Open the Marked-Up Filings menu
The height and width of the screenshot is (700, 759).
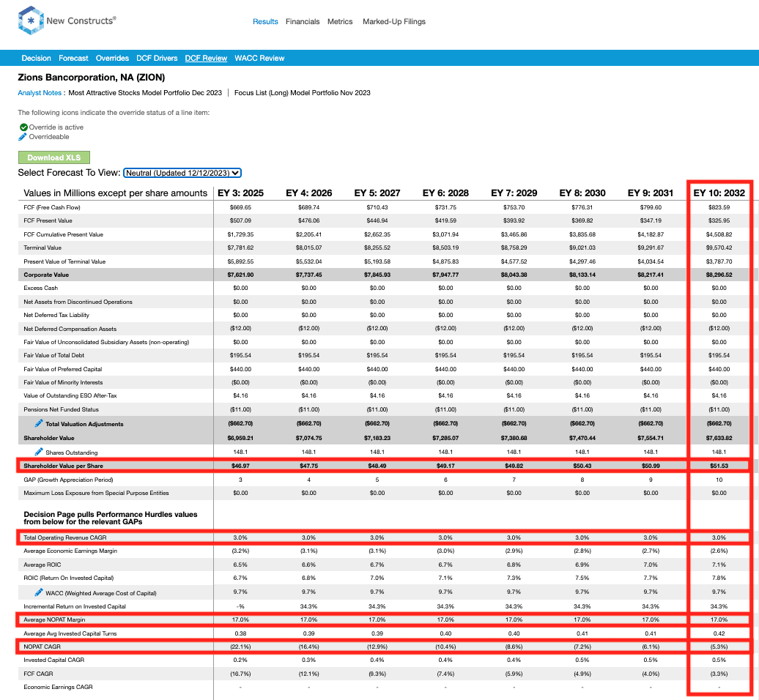(394, 22)
